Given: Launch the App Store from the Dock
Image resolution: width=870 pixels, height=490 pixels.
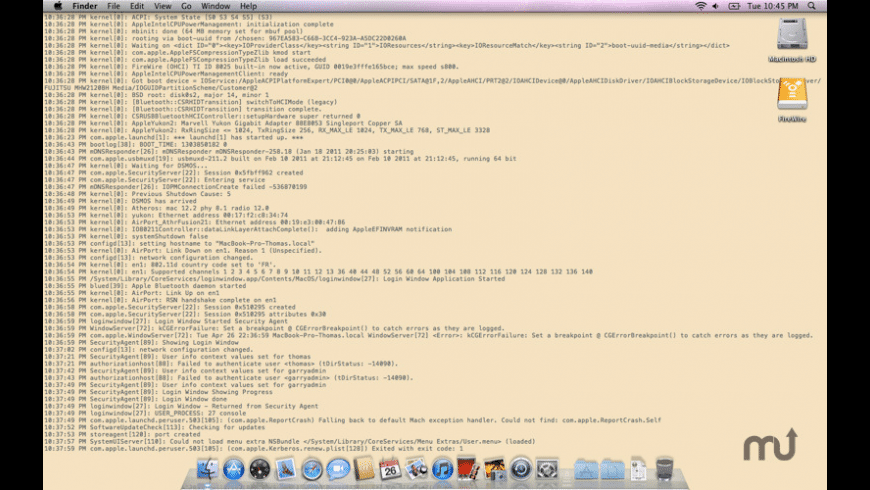Looking at the screenshot, I should click(x=234, y=469).
